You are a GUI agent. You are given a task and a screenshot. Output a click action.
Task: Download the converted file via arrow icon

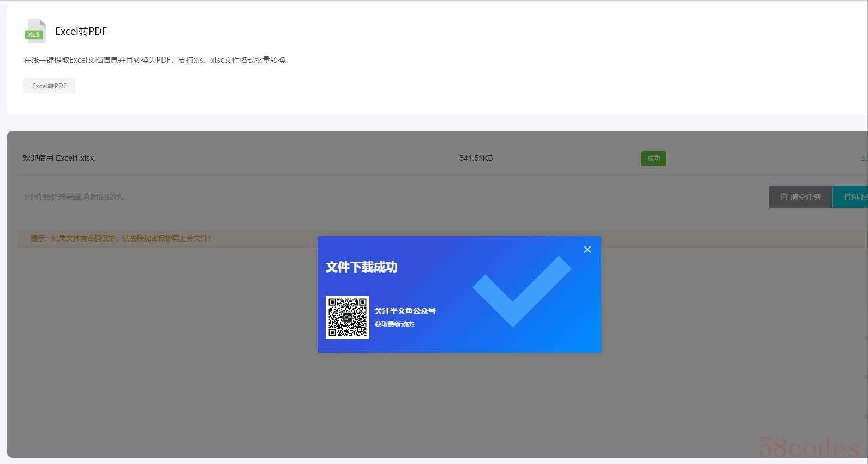pyautogui.click(x=863, y=158)
